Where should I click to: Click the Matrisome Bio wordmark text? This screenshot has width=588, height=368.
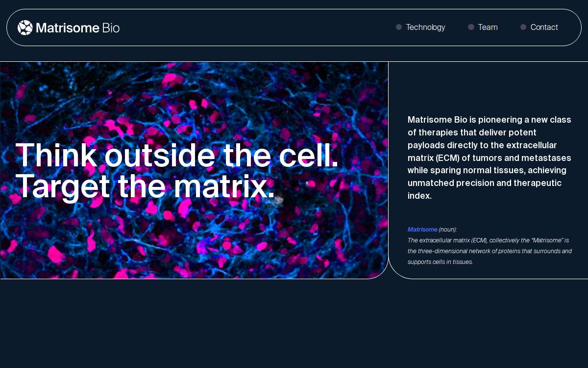[x=77, y=27]
